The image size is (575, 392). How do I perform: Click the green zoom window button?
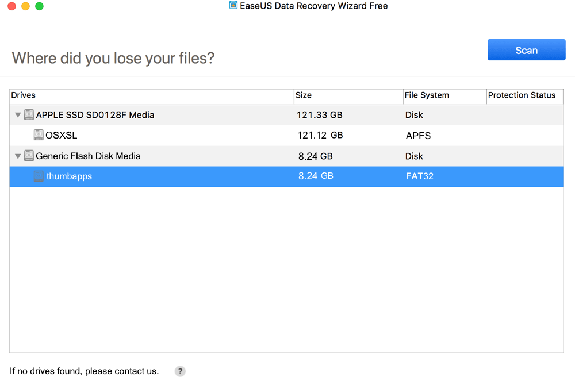pos(39,6)
